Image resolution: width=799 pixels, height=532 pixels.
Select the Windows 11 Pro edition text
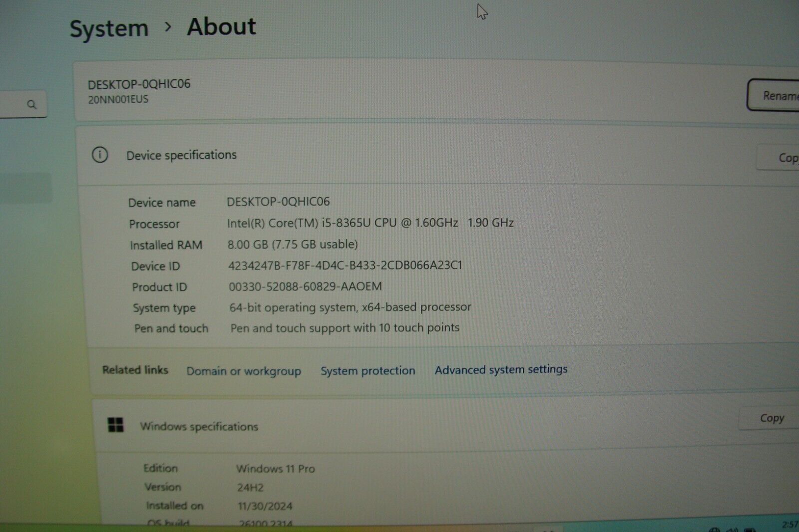[x=275, y=469]
